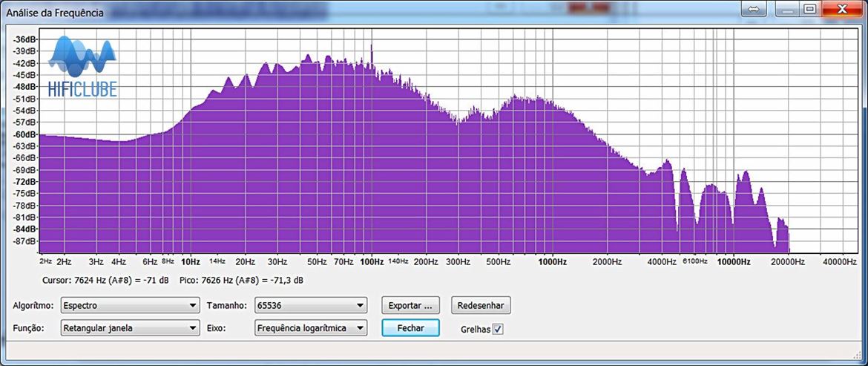
Task: Toggle the Grelhas checkbox
Action: click(x=499, y=330)
